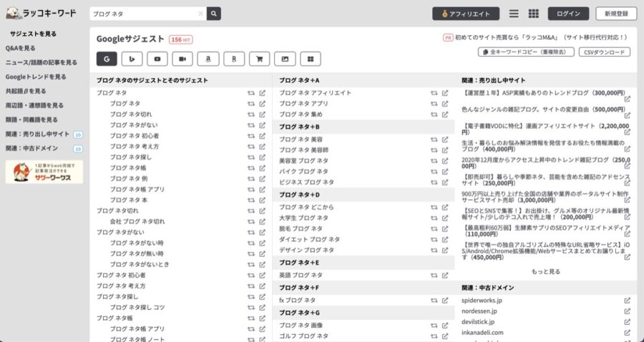644x342 pixels.
Task: Open the hamburger menu in header
Action: pos(514,14)
